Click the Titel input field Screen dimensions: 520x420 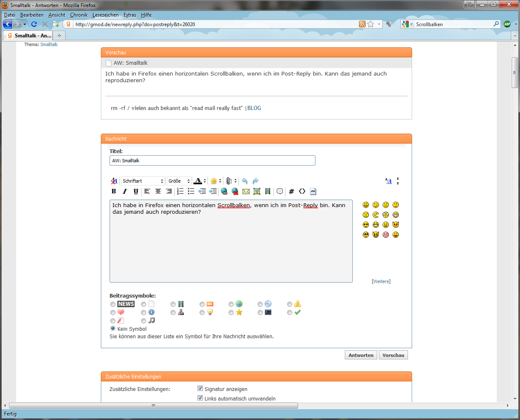[212, 161]
